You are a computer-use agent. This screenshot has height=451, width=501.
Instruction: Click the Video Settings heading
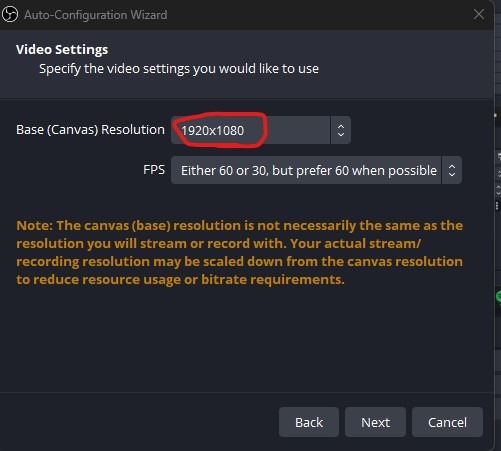[62, 49]
